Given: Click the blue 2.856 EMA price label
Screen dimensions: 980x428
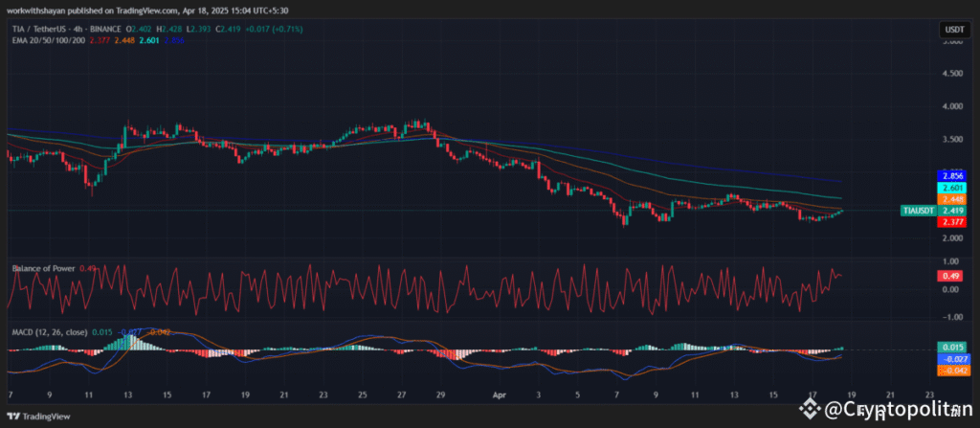Looking at the screenshot, I should click(x=952, y=176).
